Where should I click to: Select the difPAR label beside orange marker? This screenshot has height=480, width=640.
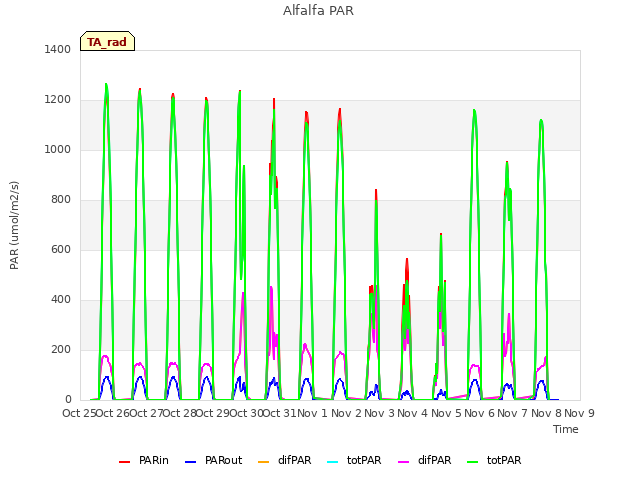pyautogui.click(x=294, y=460)
